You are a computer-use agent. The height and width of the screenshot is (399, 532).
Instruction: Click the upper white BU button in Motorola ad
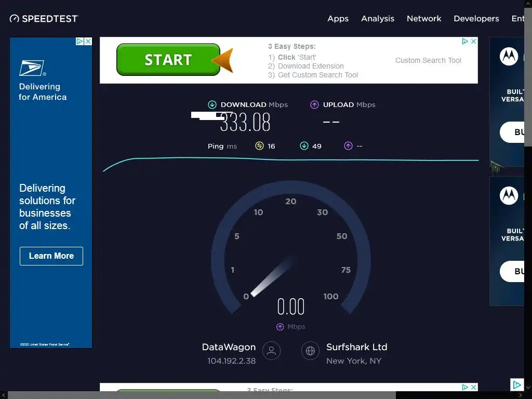[x=512, y=132]
